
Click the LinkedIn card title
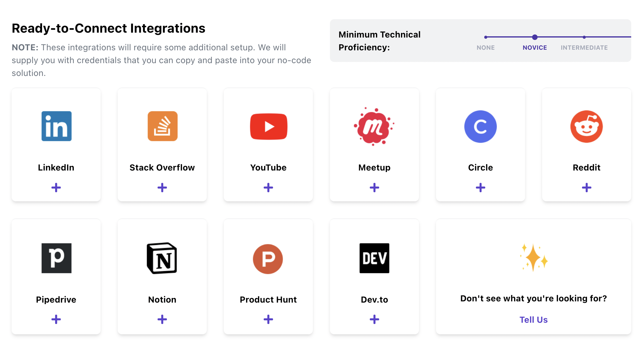pyautogui.click(x=56, y=167)
